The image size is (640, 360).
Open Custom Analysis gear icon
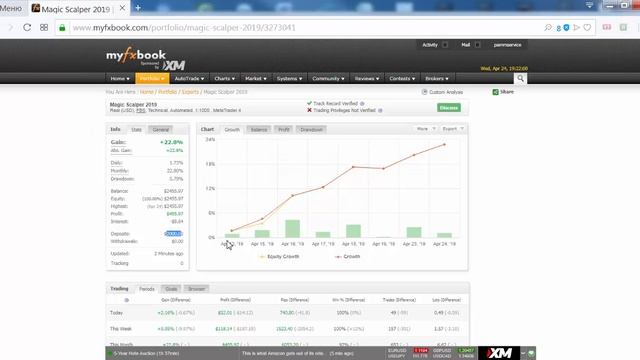coord(424,92)
